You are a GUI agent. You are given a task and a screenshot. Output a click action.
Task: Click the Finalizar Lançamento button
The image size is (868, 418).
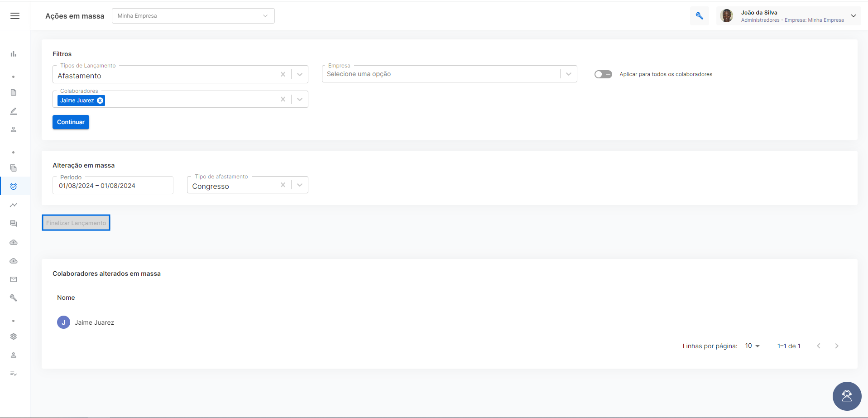click(76, 223)
